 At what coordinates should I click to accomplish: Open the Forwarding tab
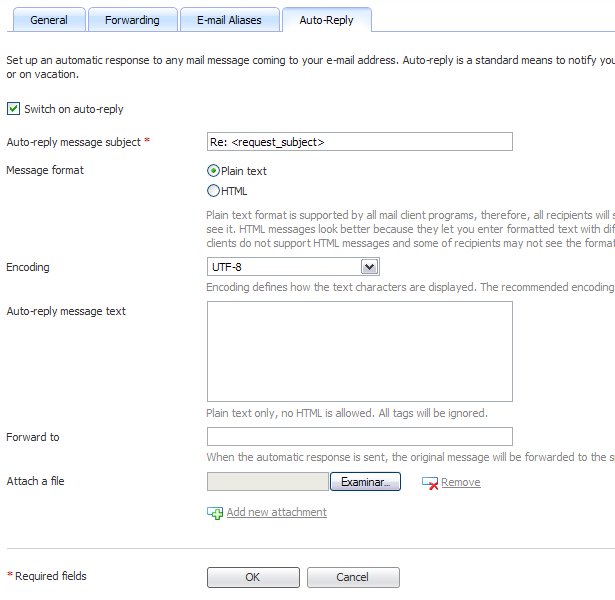[132, 20]
